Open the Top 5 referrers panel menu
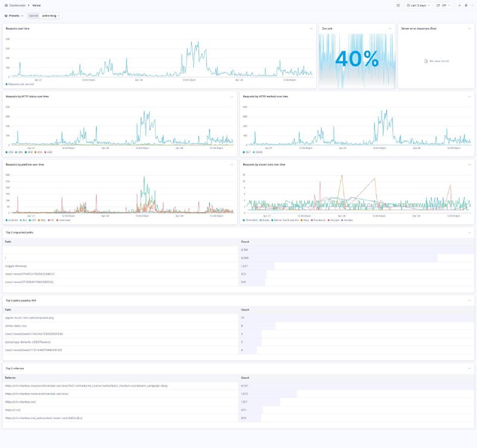 pos(469,369)
